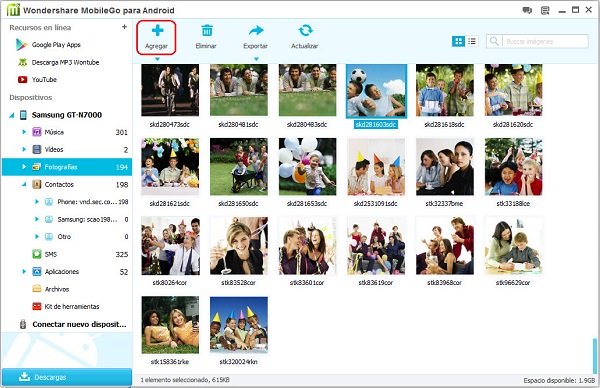Screen dimensions: 600x388
Task: Open the feedback chat icon in title bar
Action: pyautogui.click(x=527, y=10)
